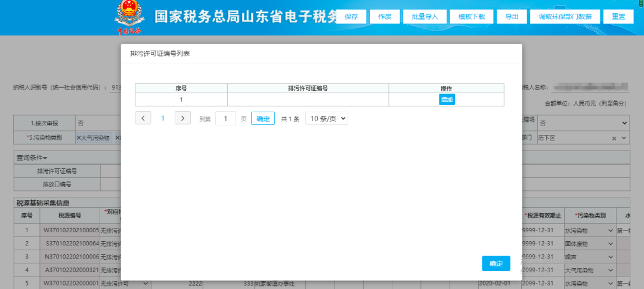Viewport: 644px width, 289px height.
Task: Click the 导出 export button
Action: (x=512, y=17)
